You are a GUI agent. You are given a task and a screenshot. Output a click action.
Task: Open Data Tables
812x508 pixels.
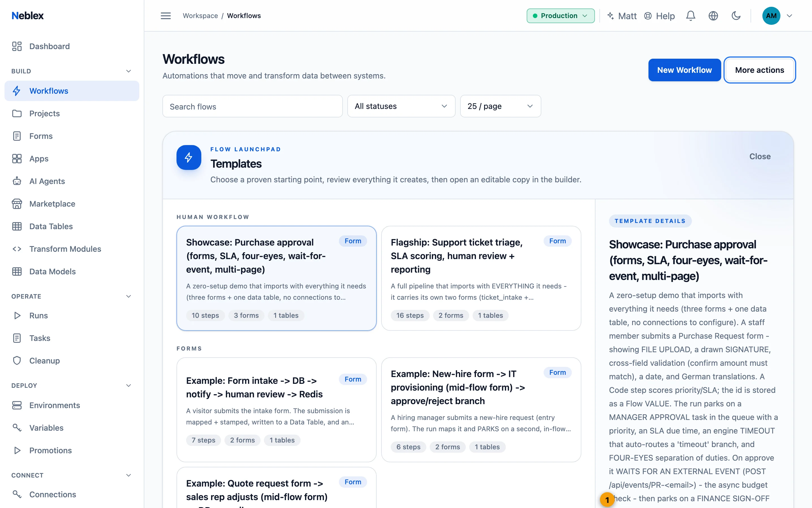click(72, 226)
